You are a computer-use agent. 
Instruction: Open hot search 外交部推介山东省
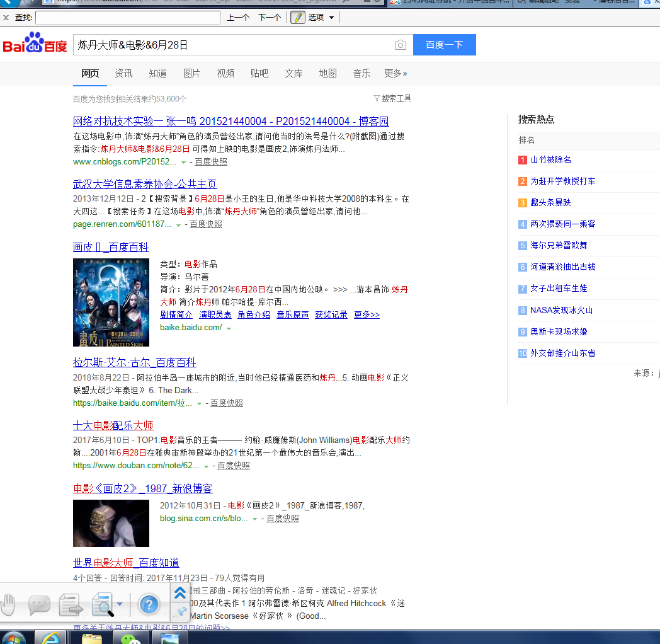[x=563, y=353]
